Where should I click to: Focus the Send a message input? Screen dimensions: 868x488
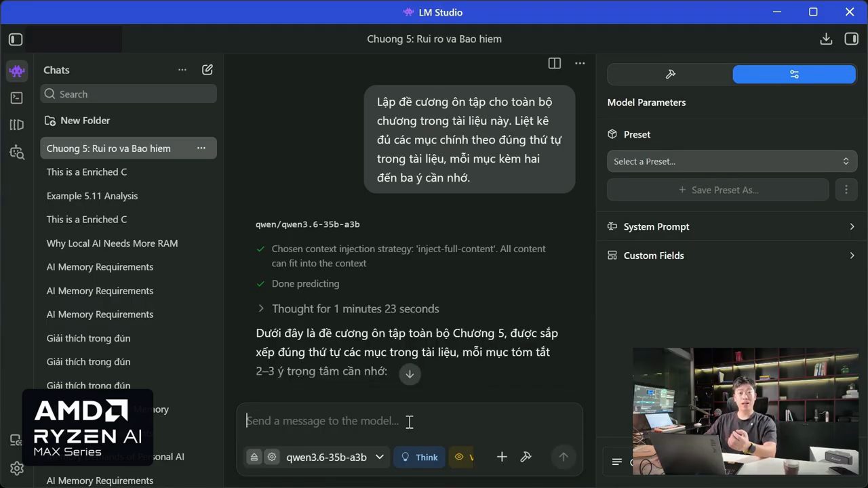click(x=410, y=421)
